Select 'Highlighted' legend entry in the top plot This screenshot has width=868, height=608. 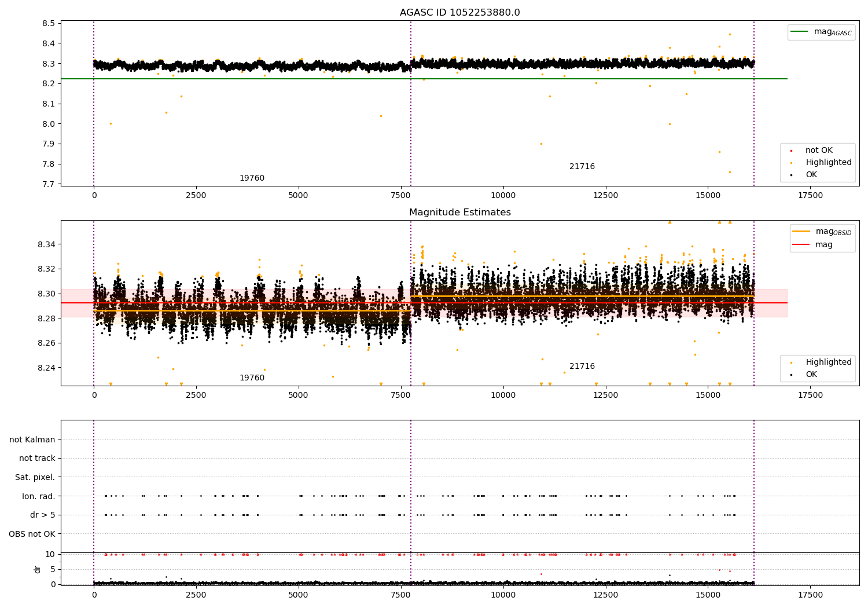click(828, 163)
